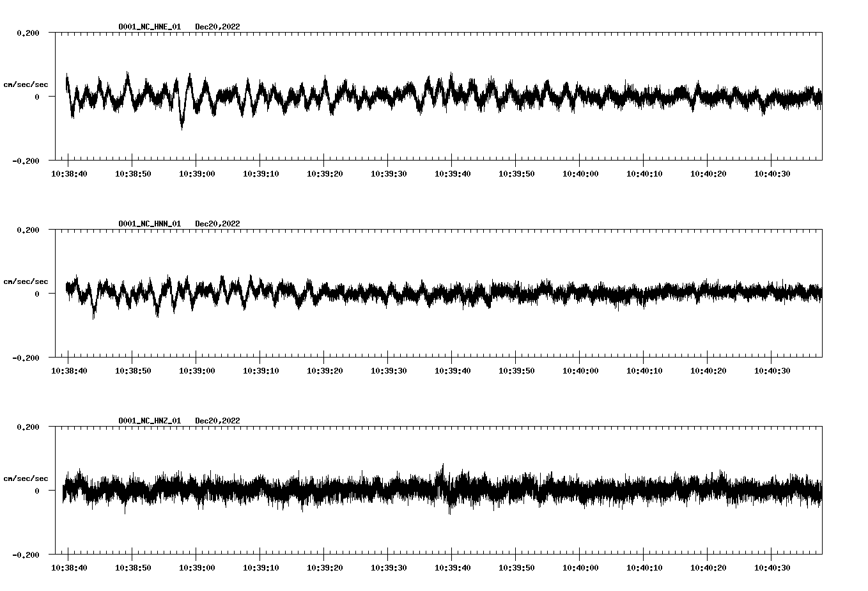Click the 10:38:50 time label under HNE plot
The height and width of the screenshot is (591, 868).
point(132,173)
